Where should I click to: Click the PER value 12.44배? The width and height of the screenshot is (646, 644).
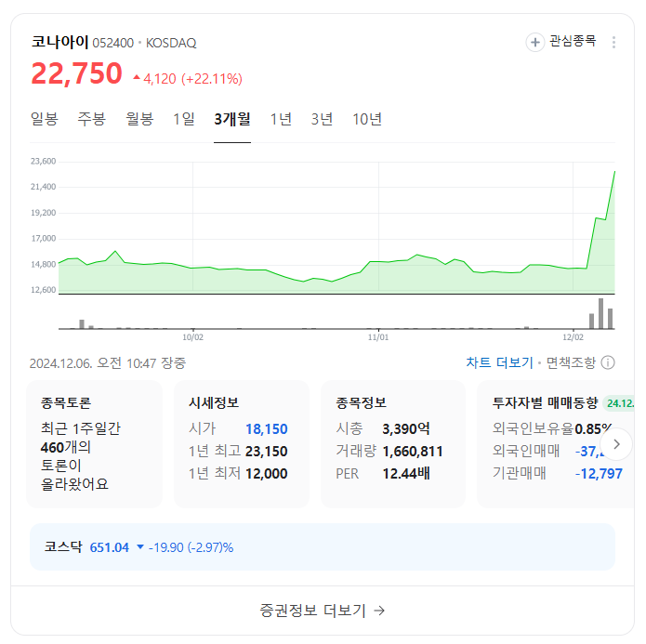(406, 473)
